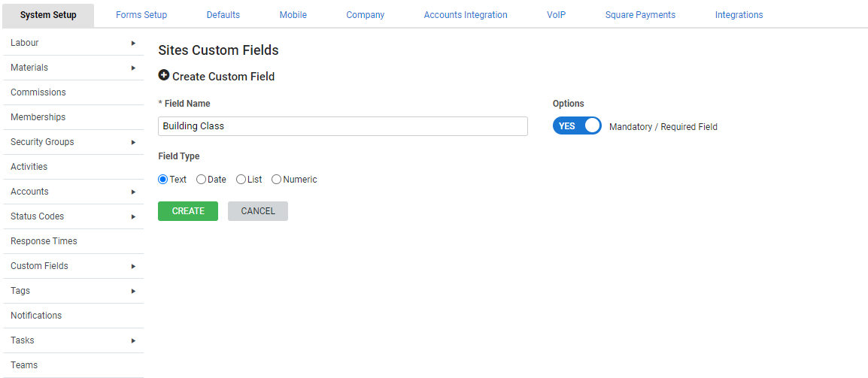Screen dimensions: 868x378
Task: Expand the Status Codes submenu arrow
Action: point(133,216)
